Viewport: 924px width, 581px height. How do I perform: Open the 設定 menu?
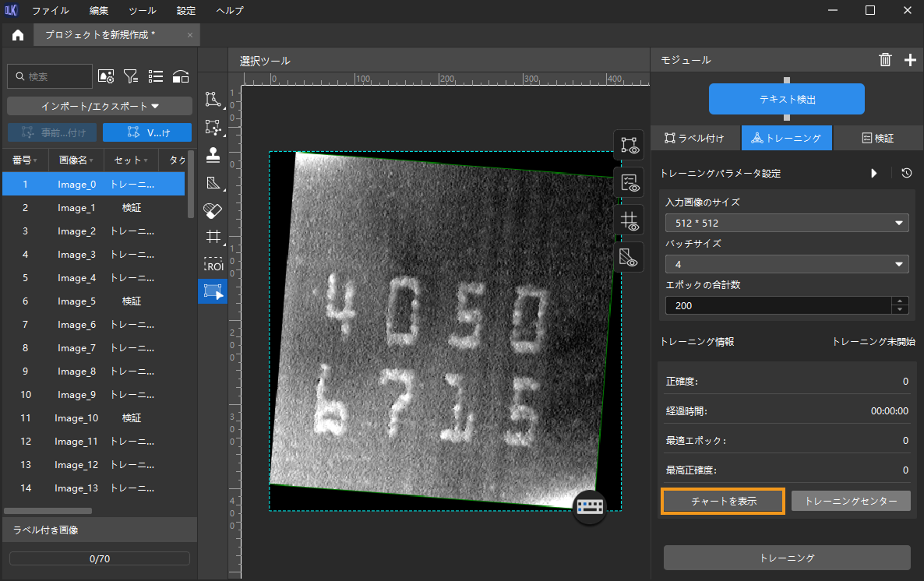(186, 11)
